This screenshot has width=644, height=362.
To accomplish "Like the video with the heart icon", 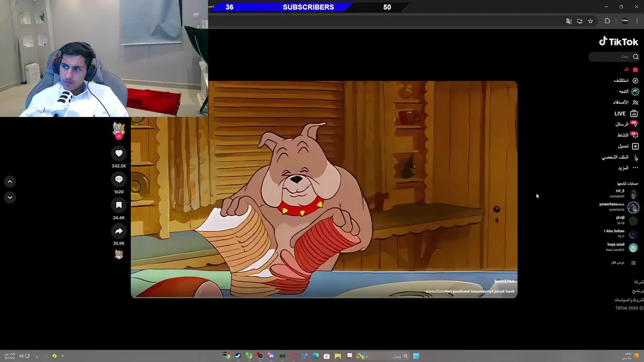I will pos(119,153).
